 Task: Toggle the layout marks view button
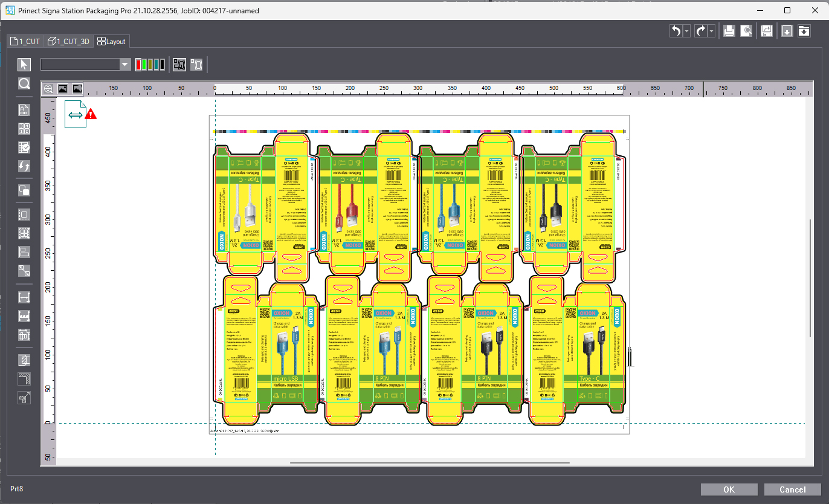(x=179, y=65)
